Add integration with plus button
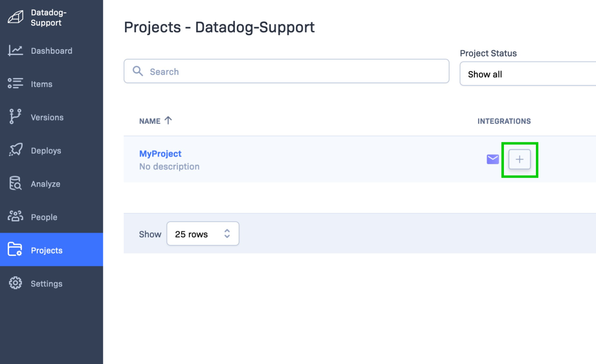 (519, 159)
